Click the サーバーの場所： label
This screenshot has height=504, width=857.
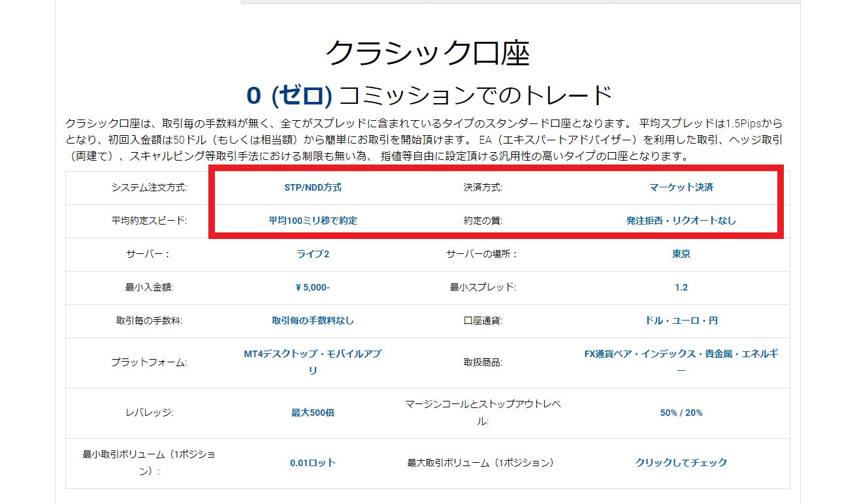[x=483, y=254]
